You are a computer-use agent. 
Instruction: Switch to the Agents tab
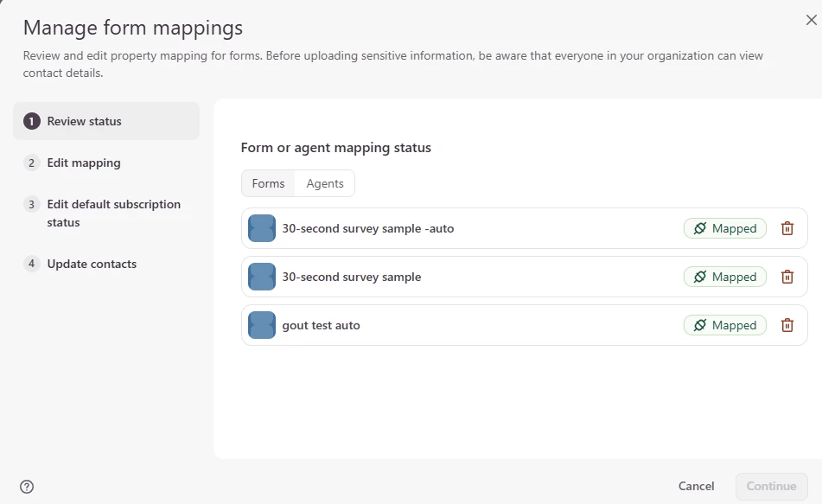coord(325,183)
